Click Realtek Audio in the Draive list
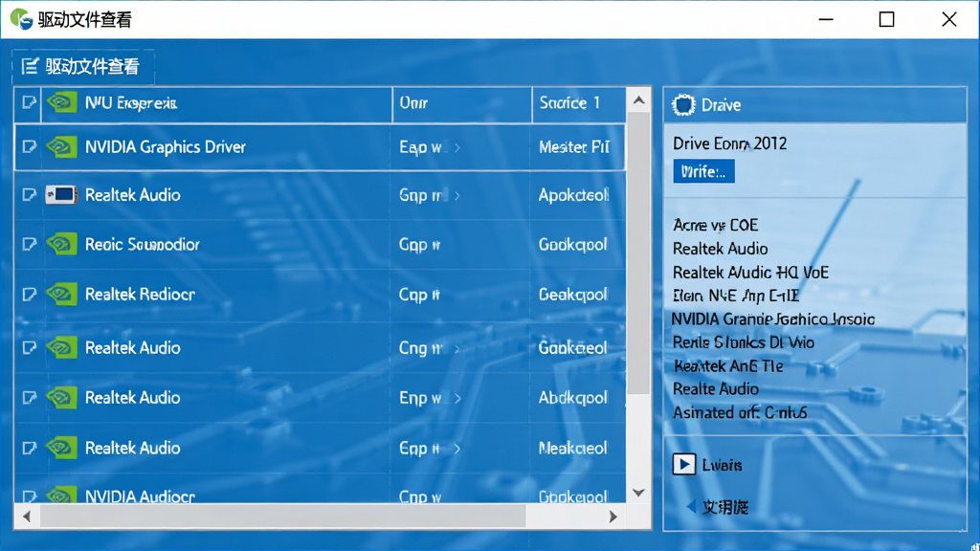 (720, 249)
